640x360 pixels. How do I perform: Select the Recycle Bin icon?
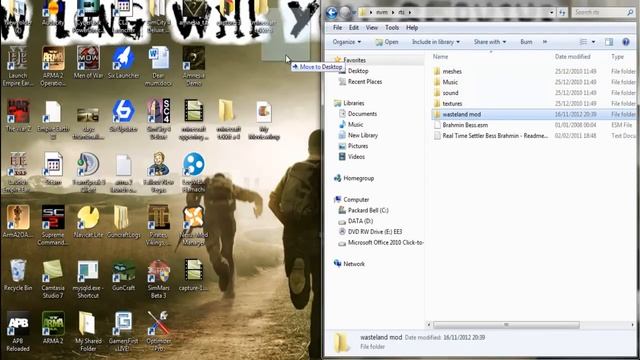pos(18,275)
